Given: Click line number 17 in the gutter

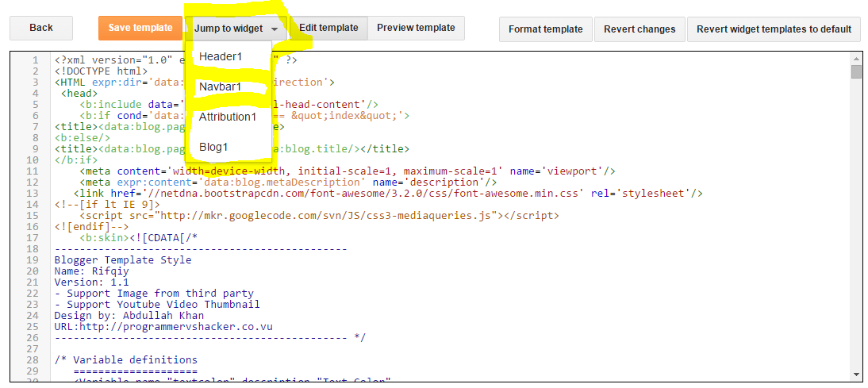Looking at the screenshot, I should pos(32,237).
